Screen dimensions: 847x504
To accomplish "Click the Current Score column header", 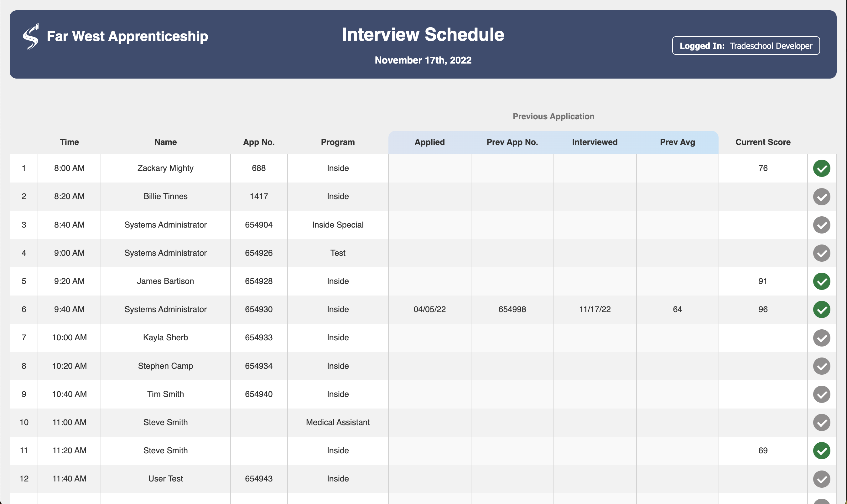I will [763, 142].
